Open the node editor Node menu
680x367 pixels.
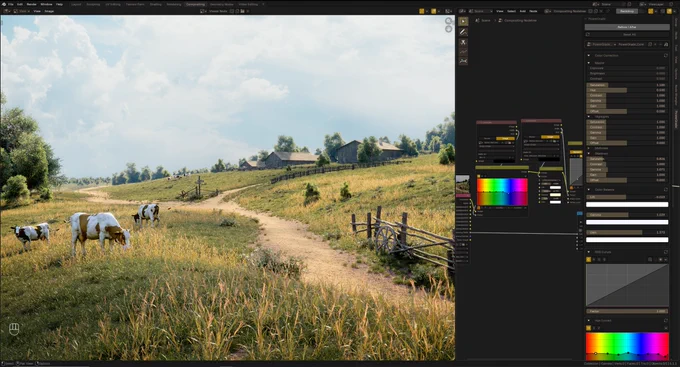tap(533, 11)
